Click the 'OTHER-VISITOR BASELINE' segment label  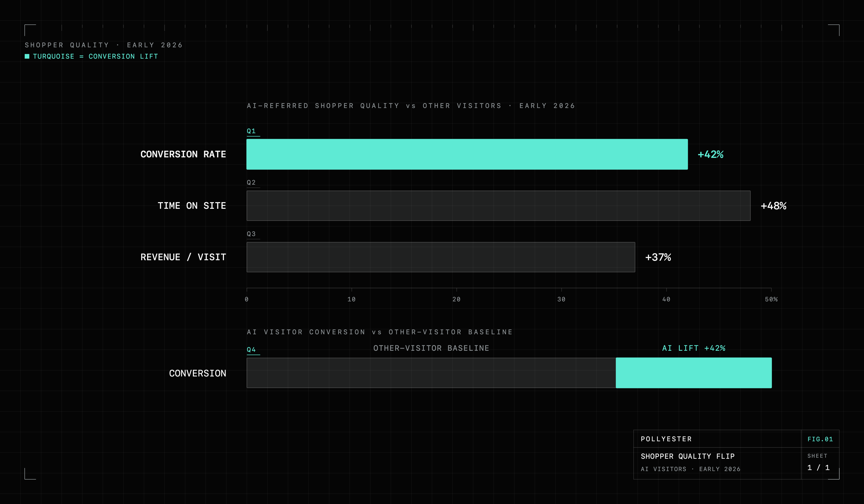point(431,348)
